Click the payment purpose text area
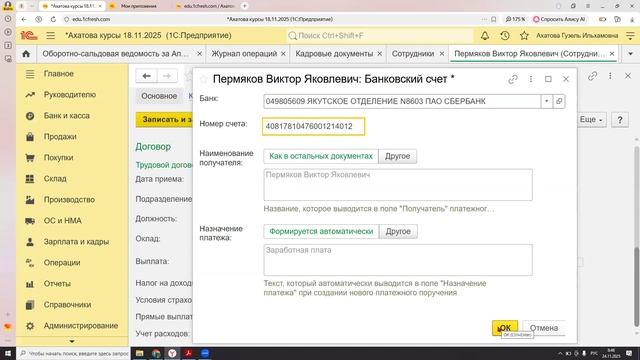640x360 pixels. 398,260
